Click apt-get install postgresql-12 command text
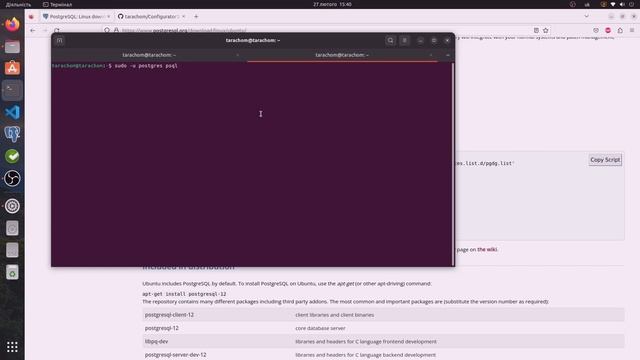The height and width of the screenshot is (360, 640). pos(184,294)
